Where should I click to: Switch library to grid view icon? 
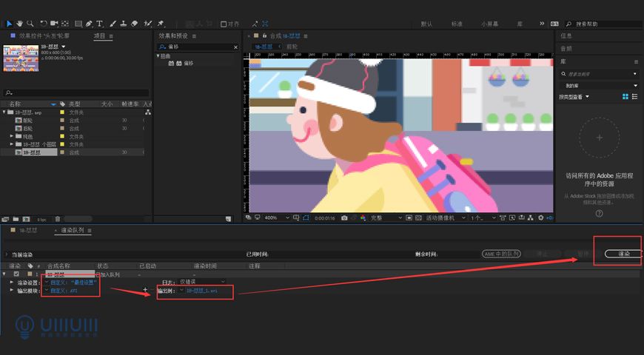tap(625, 97)
